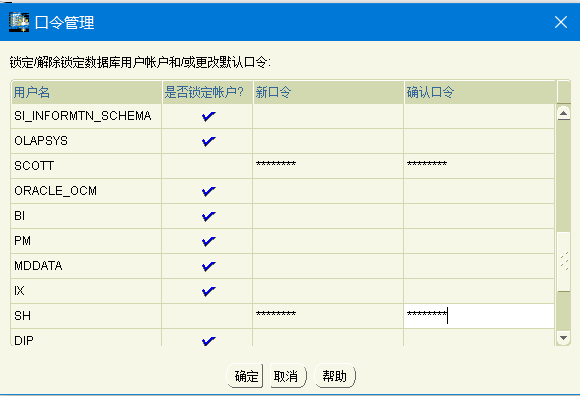Select the SH user name

coord(23,316)
